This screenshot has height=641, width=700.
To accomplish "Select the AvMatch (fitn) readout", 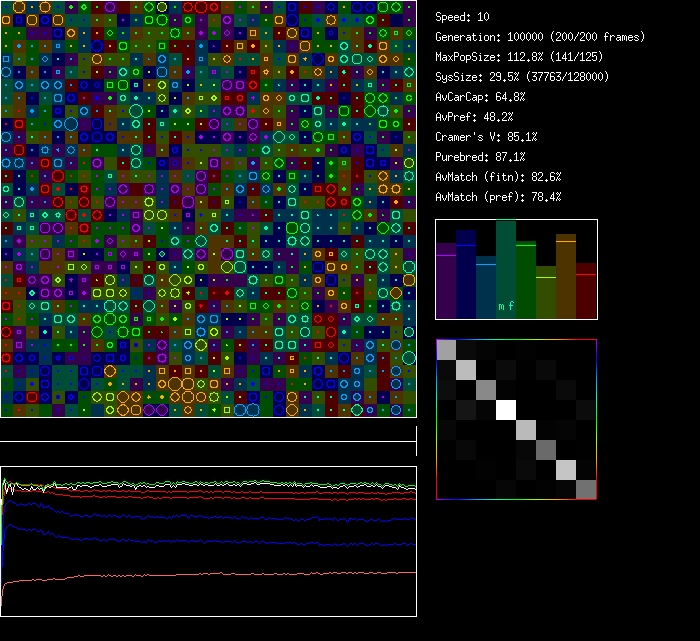I will [498, 177].
